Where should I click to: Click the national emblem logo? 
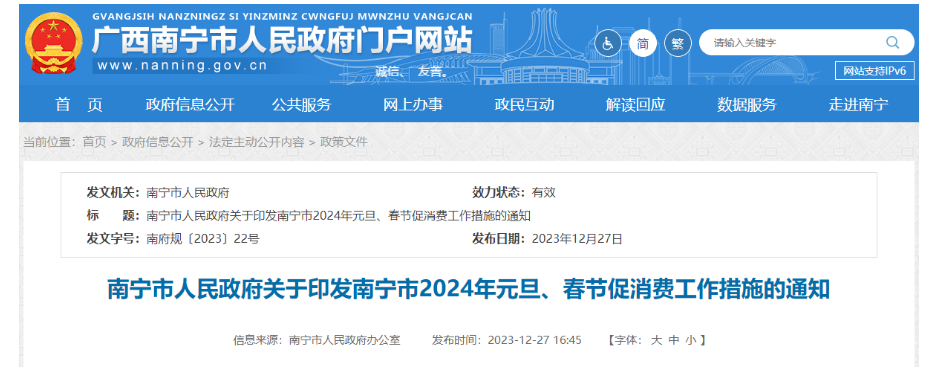(54, 43)
